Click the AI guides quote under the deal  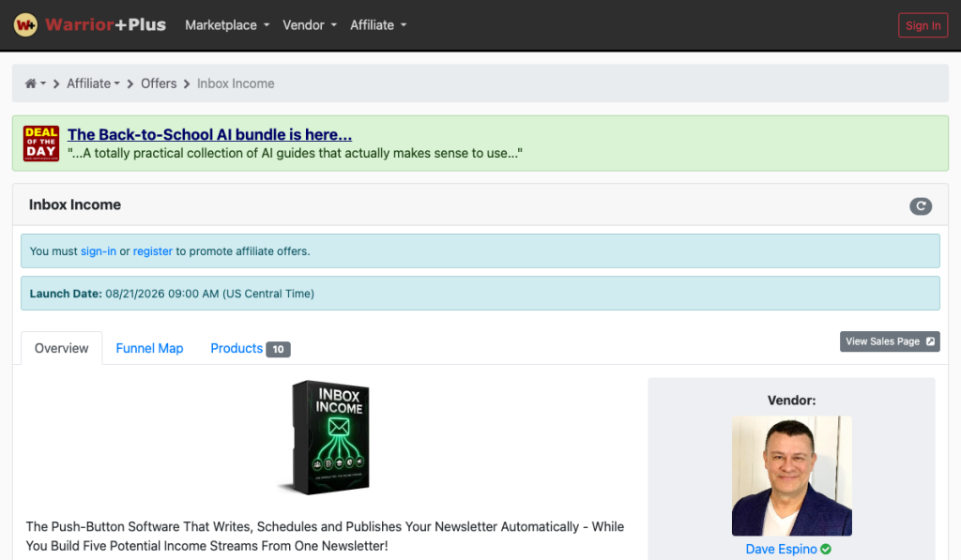coord(295,153)
